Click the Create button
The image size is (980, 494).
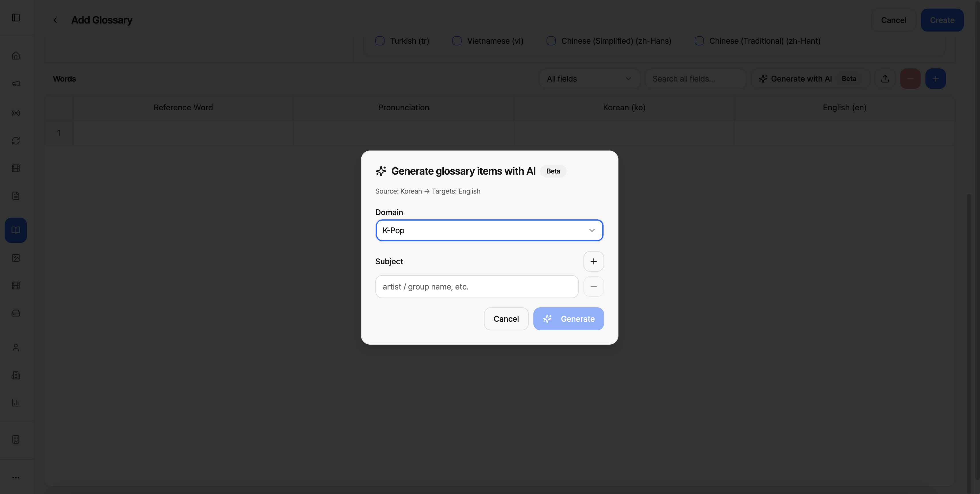[x=942, y=20]
